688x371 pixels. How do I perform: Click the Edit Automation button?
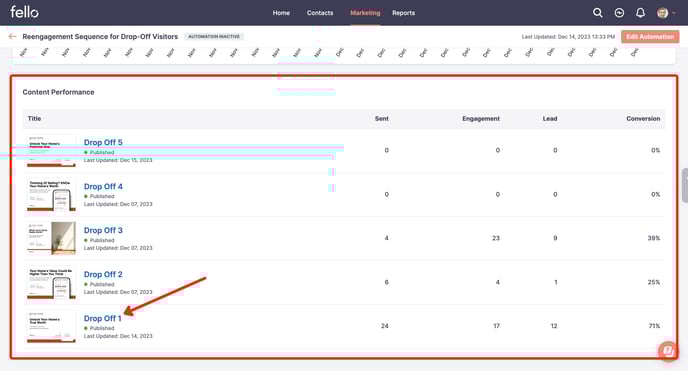pyautogui.click(x=650, y=36)
